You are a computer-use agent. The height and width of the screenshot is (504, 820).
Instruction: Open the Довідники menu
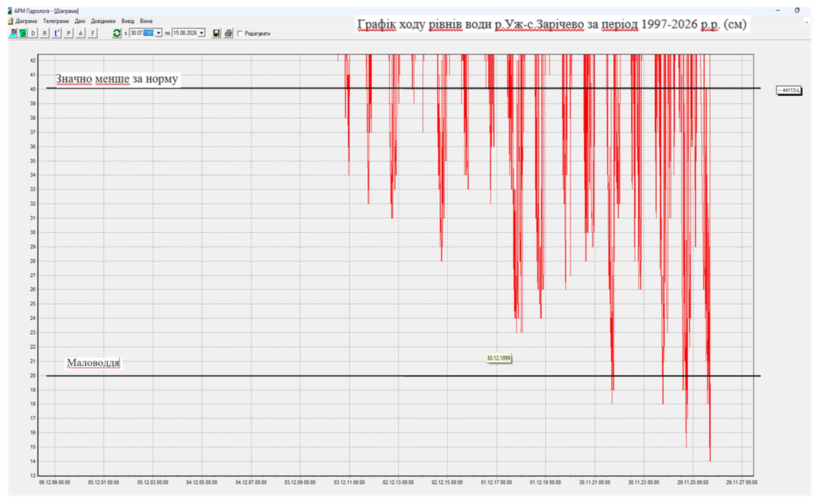click(103, 21)
